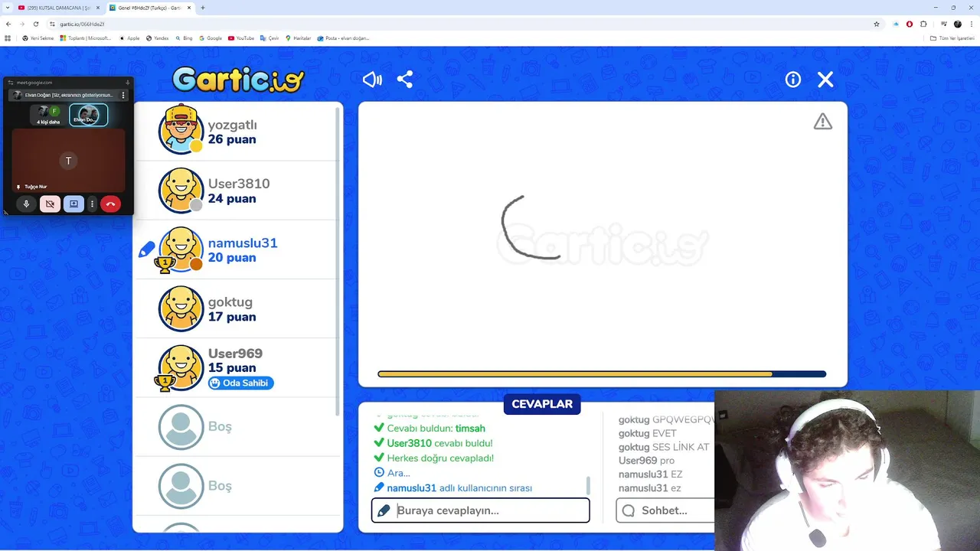This screenshot has width=980, height=551.
Task: Click the present screen button in Meet popup
Action: click(x=73, y=204)
